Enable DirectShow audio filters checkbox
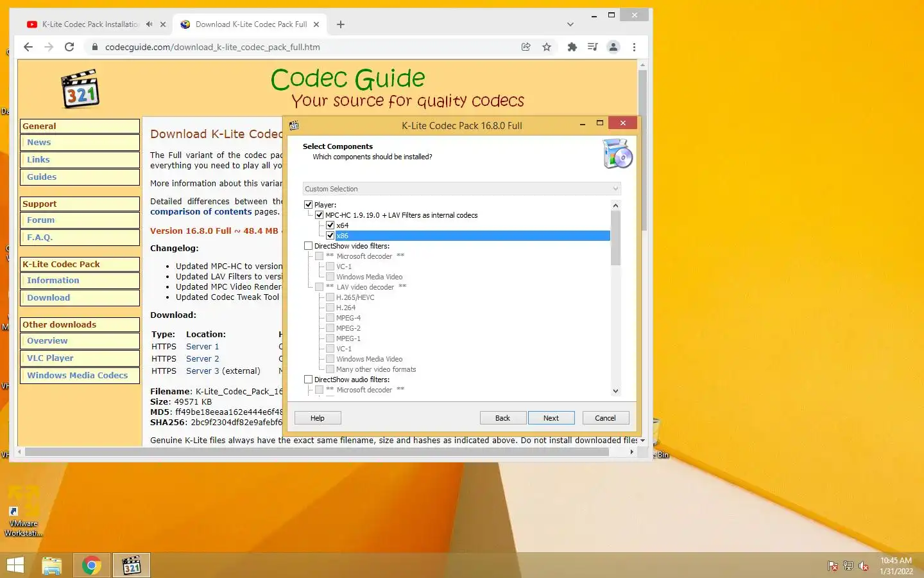Screen dimensions: 924x578 [309, 380]
